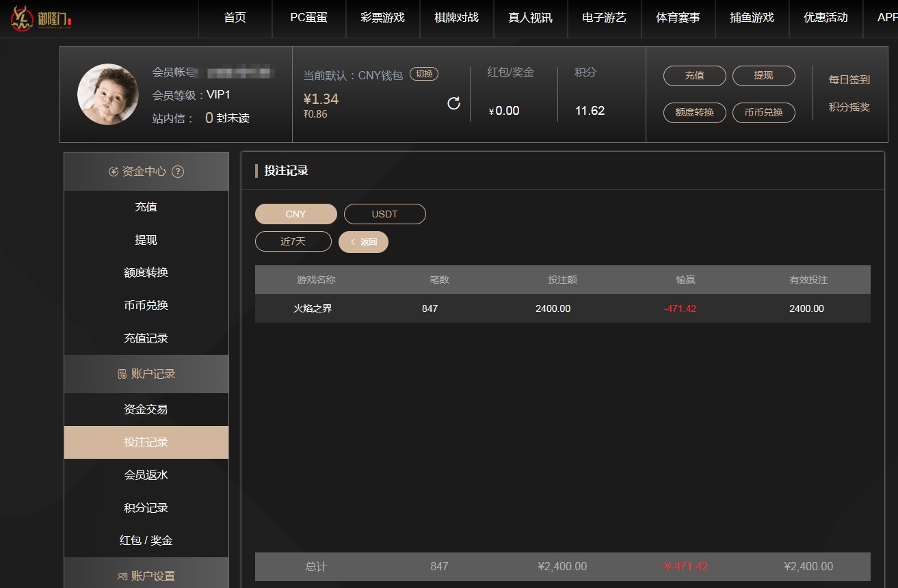
Task: Open 体育赛事 in the top navigation
Action: tap(678, 18)
